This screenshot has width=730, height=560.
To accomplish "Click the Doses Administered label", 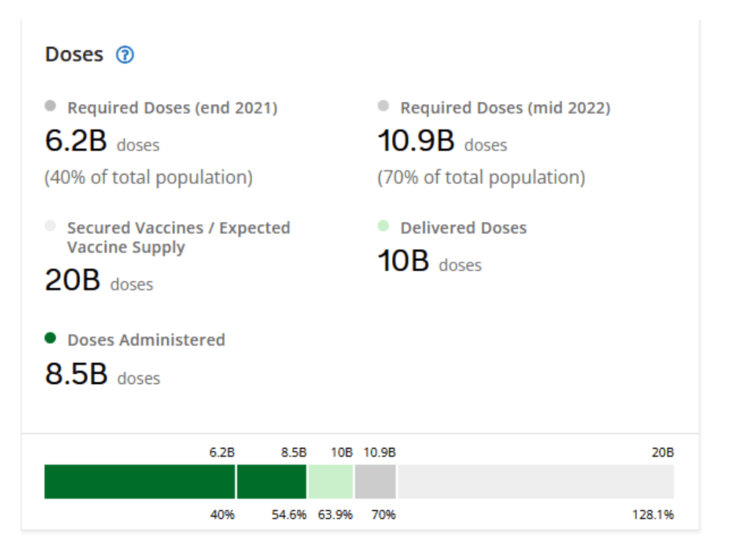I will [146, 340].
